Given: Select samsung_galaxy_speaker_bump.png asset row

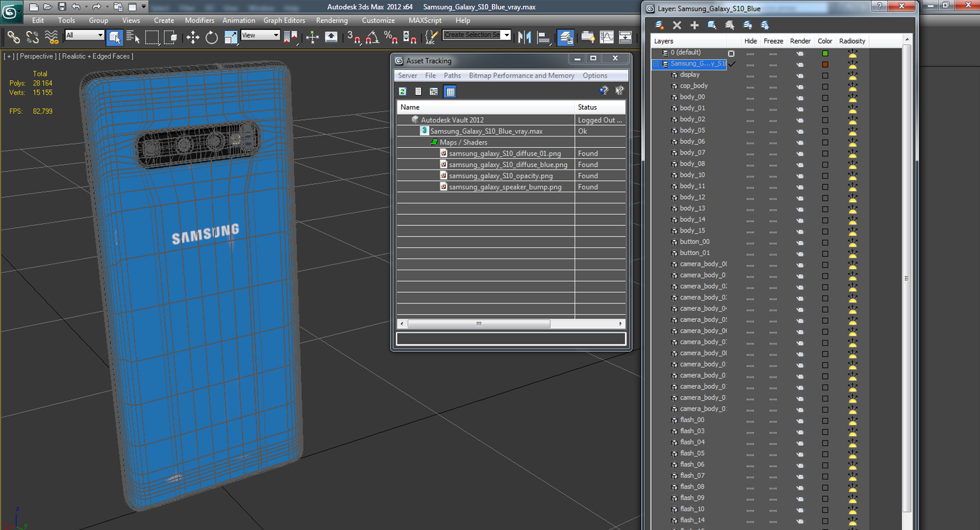Looking at the screenshot, I should point(511,187).
